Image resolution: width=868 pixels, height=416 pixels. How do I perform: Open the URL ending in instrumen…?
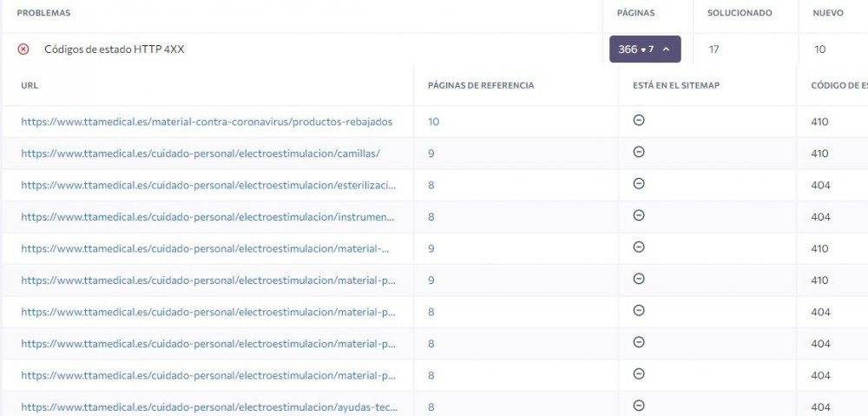[208, 216]
